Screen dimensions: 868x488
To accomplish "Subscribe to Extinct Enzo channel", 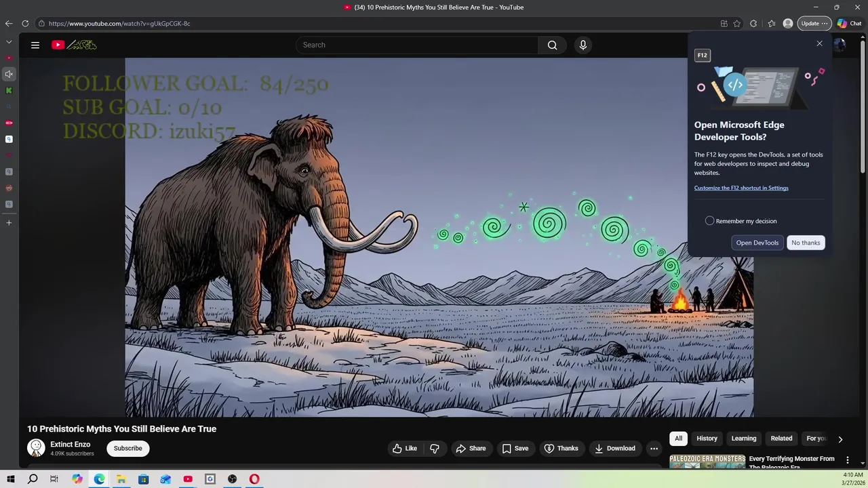I will 127,448.
